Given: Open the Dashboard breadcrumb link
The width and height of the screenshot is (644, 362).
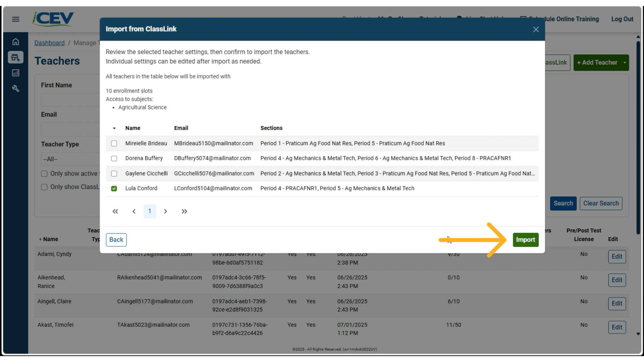Looking at the screenshot, I should click(50, 43).
